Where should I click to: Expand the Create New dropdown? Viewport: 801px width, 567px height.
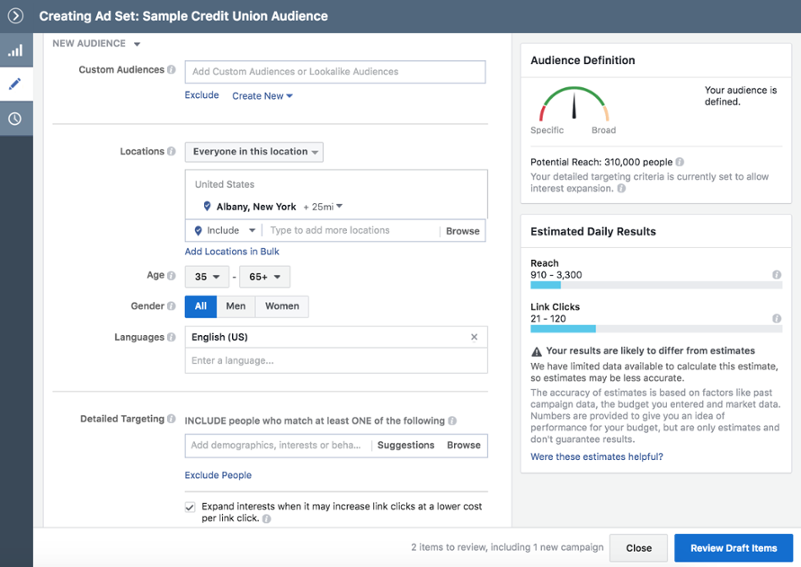[262, 96]
